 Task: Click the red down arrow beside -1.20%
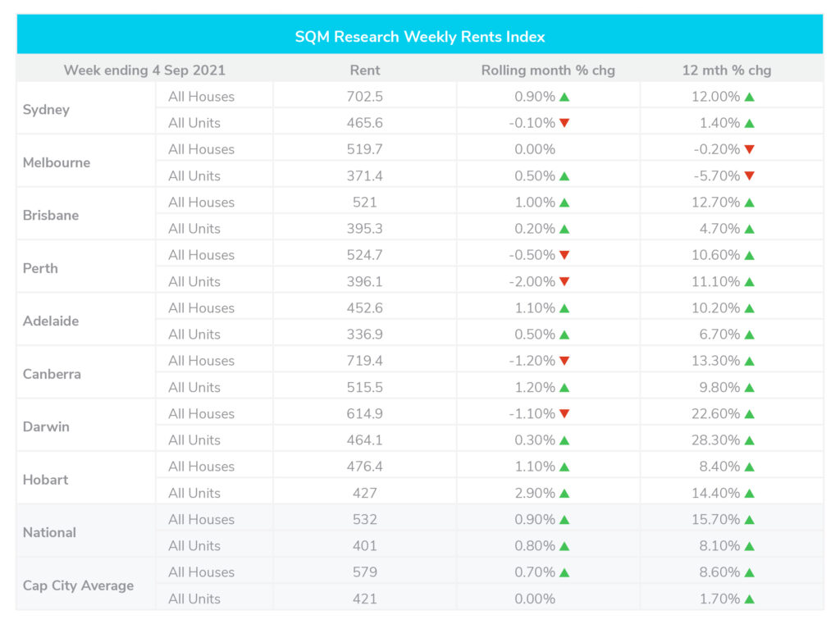pyautogui.click(x=564, y=361)
